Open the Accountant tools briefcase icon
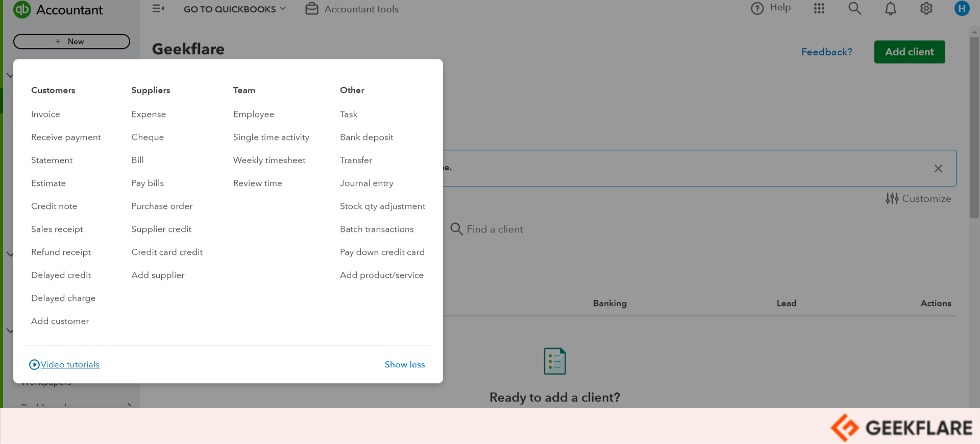 pyautogui.click(x=311, y=9)
